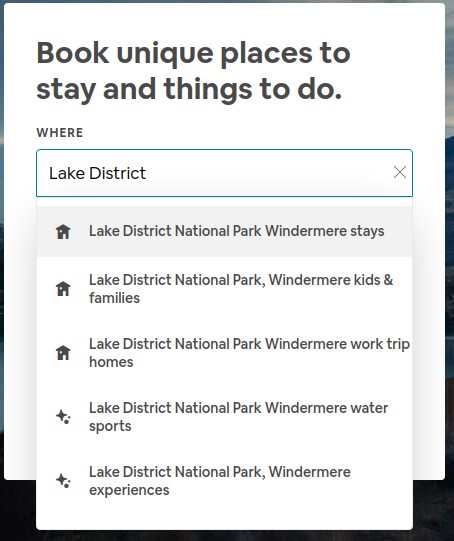The height and width of the screenshot is (541, 454).
Task: Click blank space below the experiences suggestion
Action: click(224, 519)
